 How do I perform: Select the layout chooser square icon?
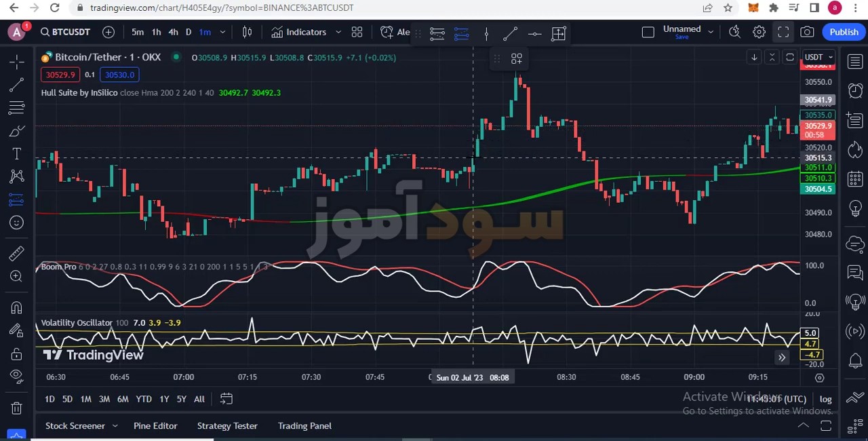click(x=648, y=32)
